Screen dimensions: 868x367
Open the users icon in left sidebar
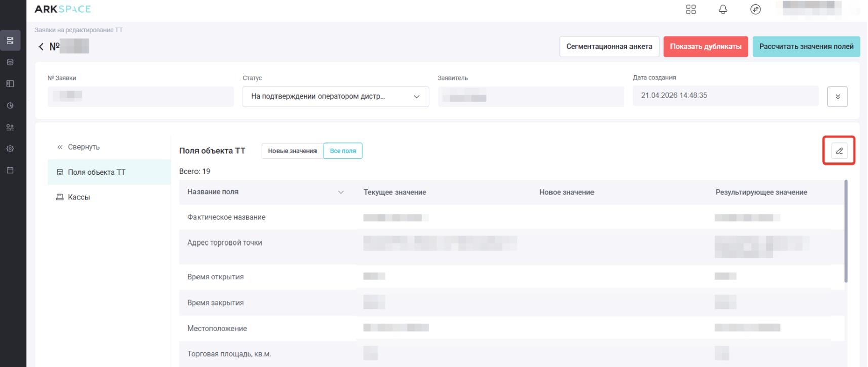tap(10, 127)
